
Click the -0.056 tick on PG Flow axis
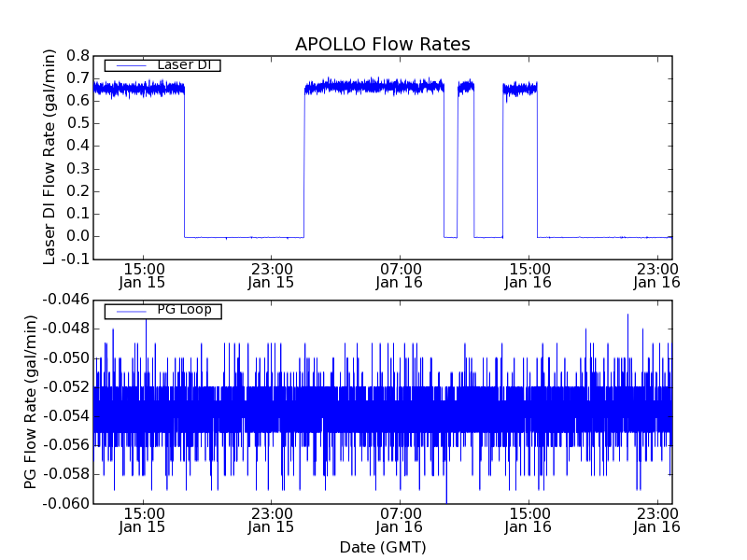tap(65, 445)
